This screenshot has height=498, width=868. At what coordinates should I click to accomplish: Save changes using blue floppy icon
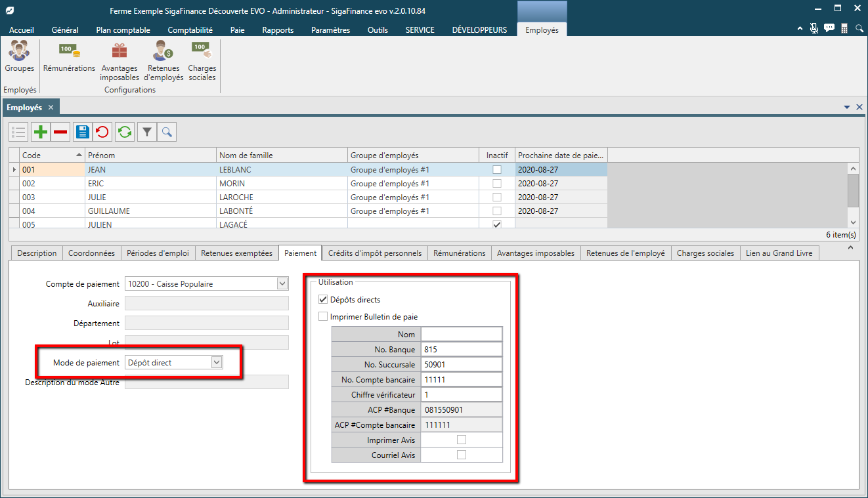pos(83,132)
